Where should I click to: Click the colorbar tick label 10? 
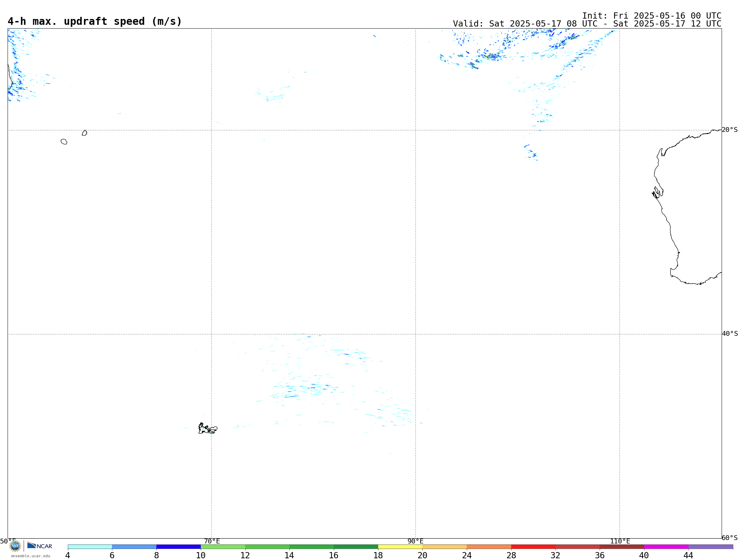click(x=200, y=556)
